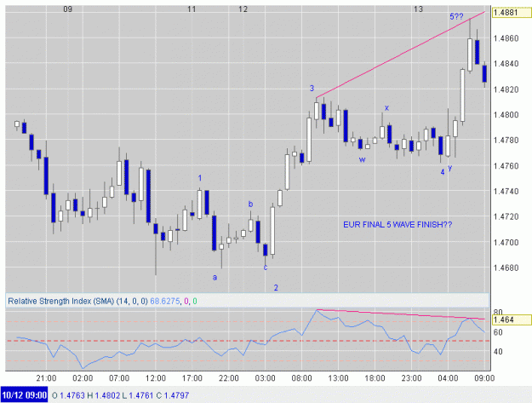Viewport: 532px width, 403px height.
Task: Click the RSI level 40 label
Action: (498, 352)
